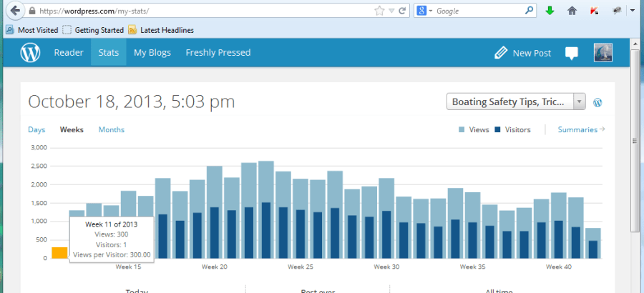Image resolution: width=644 pixels, height=293 pixels.
Task: Bookmark page with the star icon
Action: coord(379,11)
